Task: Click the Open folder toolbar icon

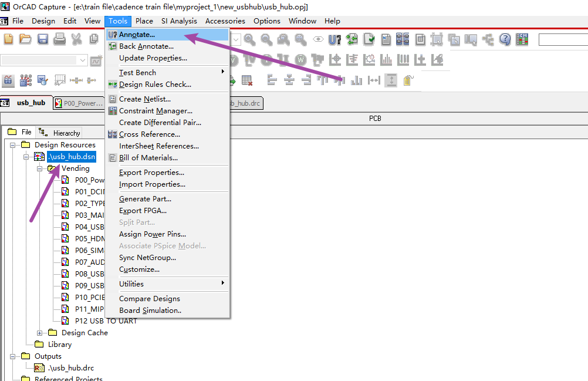Action: click(25, 39)
